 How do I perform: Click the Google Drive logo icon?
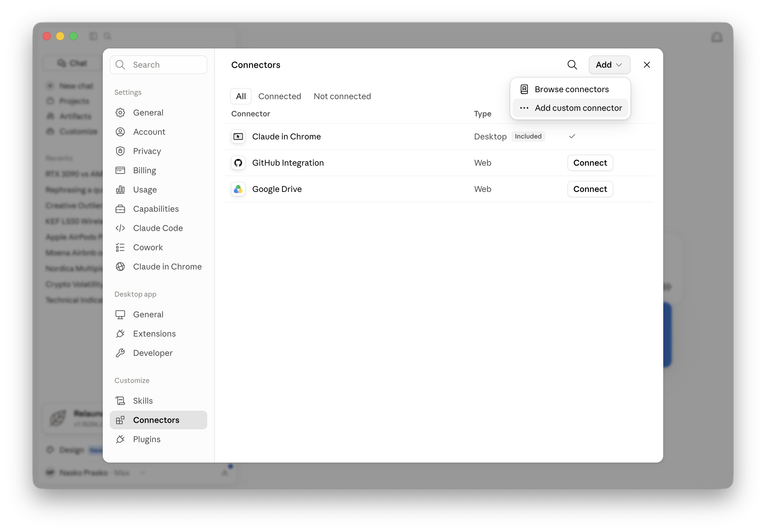pos(238,189)
